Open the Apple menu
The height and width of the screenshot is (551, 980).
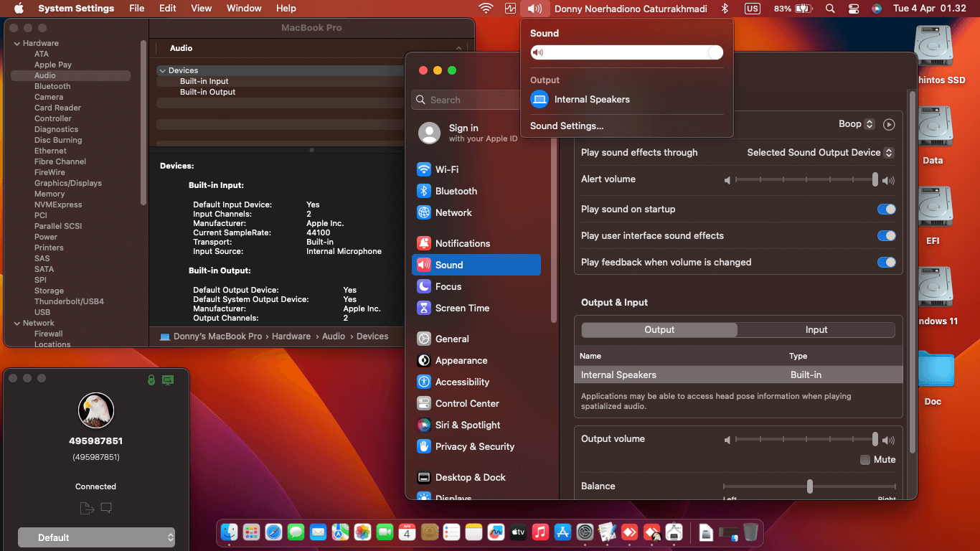click(x=19, y=9)
